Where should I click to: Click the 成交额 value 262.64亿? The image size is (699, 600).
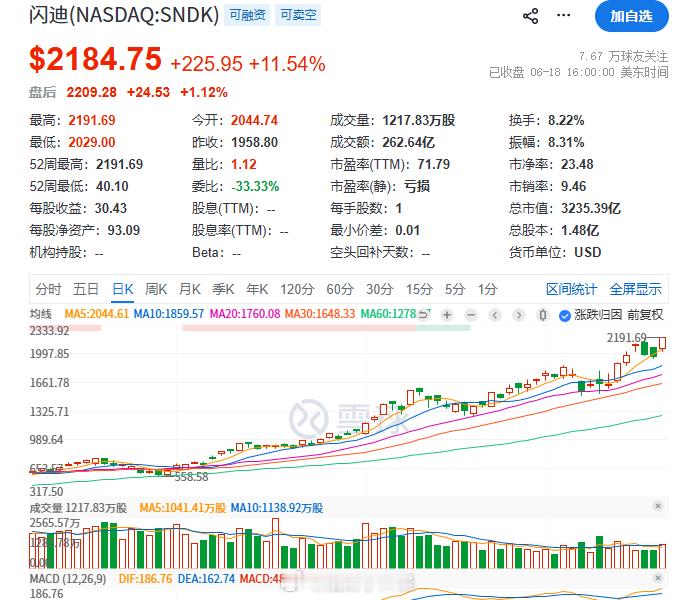click(408, 142)
